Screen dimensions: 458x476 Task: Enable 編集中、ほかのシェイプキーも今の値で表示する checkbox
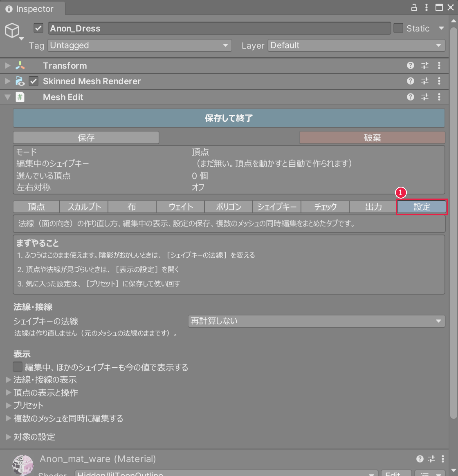click(x=18, y=367)
